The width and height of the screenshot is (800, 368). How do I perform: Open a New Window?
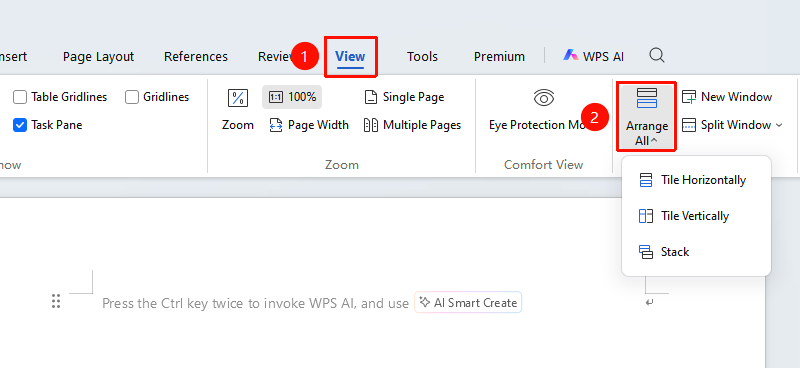pos(727,97)
